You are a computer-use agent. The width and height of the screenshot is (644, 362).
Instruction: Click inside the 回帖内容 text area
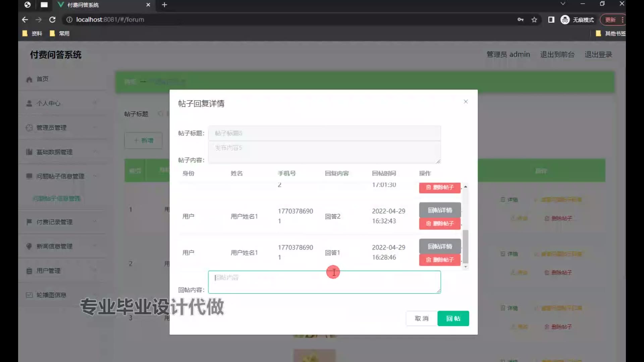324,282
